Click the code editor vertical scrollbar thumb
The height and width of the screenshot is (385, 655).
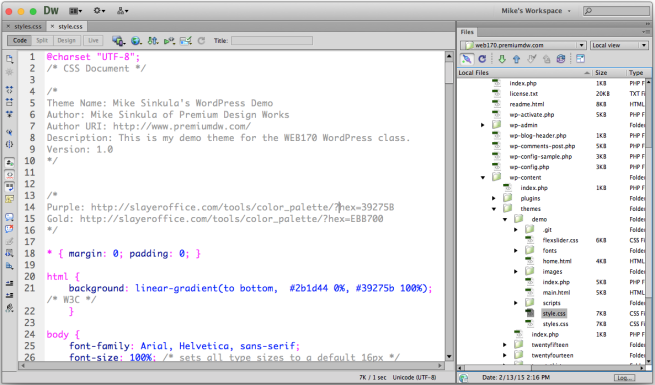449,72
